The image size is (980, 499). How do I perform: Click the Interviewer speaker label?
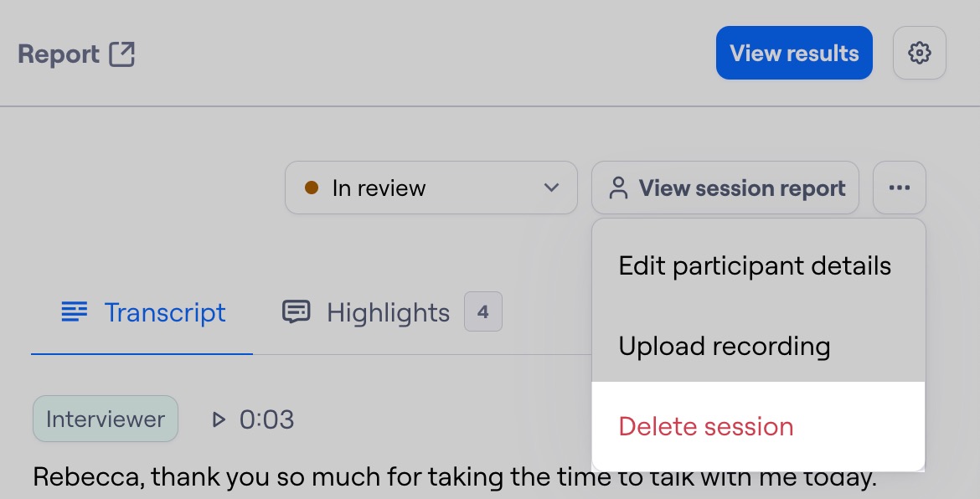click(105, 419)
